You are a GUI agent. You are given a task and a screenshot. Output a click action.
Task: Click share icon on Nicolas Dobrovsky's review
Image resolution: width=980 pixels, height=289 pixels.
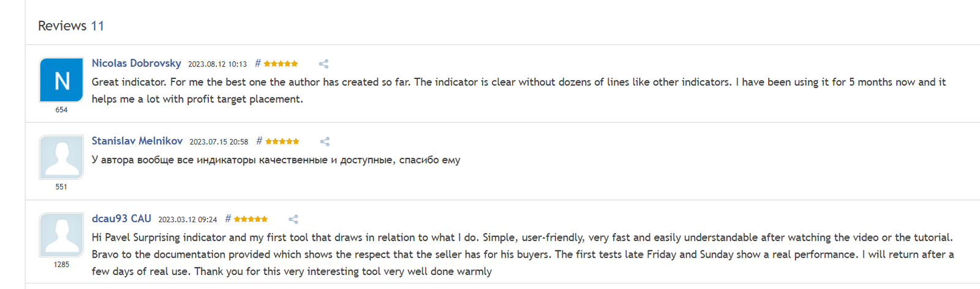[323, 64]
